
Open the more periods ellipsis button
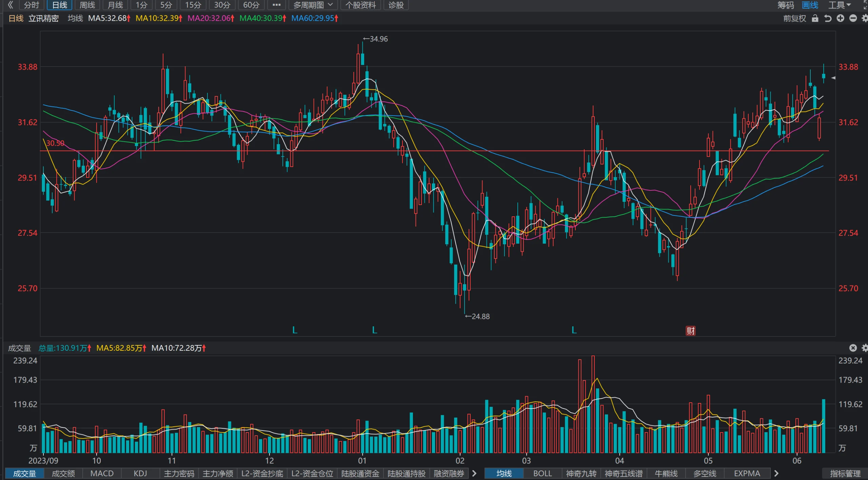point(276,5)
